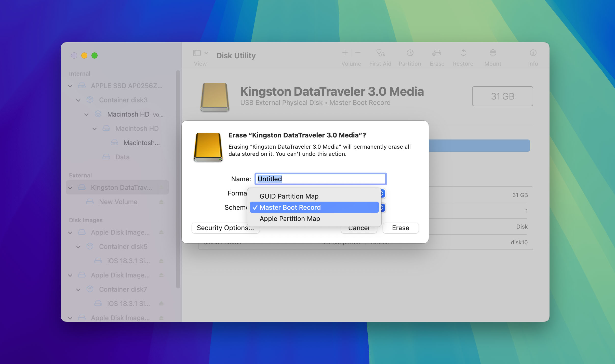Screen dimensions: 615x364
Task: Select Macintosh HD volumes stack icon
Action: [98, 114]
